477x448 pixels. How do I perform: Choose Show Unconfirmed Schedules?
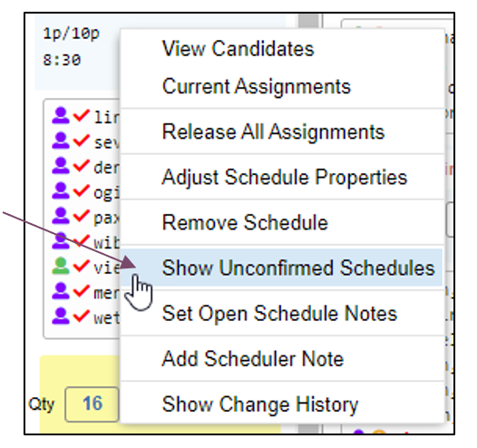click(x=282, y=268)
